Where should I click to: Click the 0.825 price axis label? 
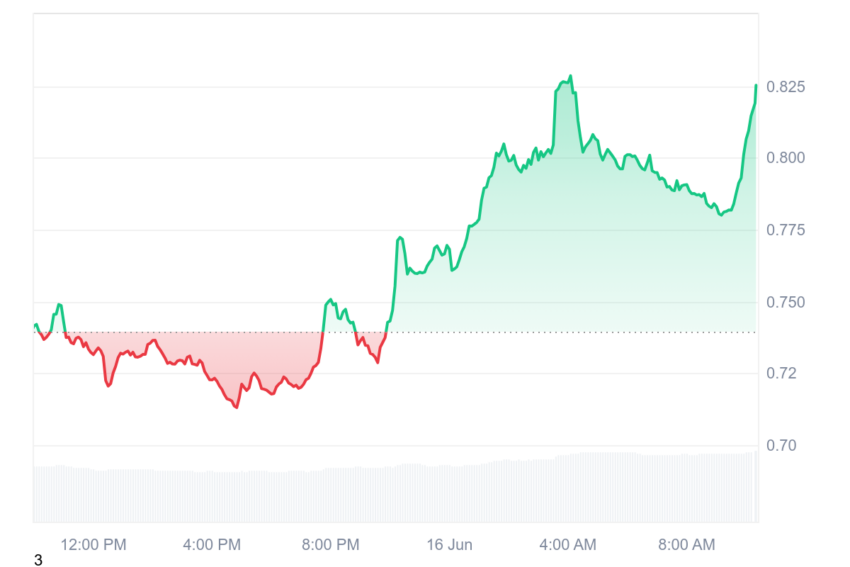pyautogui.click(x=785, y=87)
